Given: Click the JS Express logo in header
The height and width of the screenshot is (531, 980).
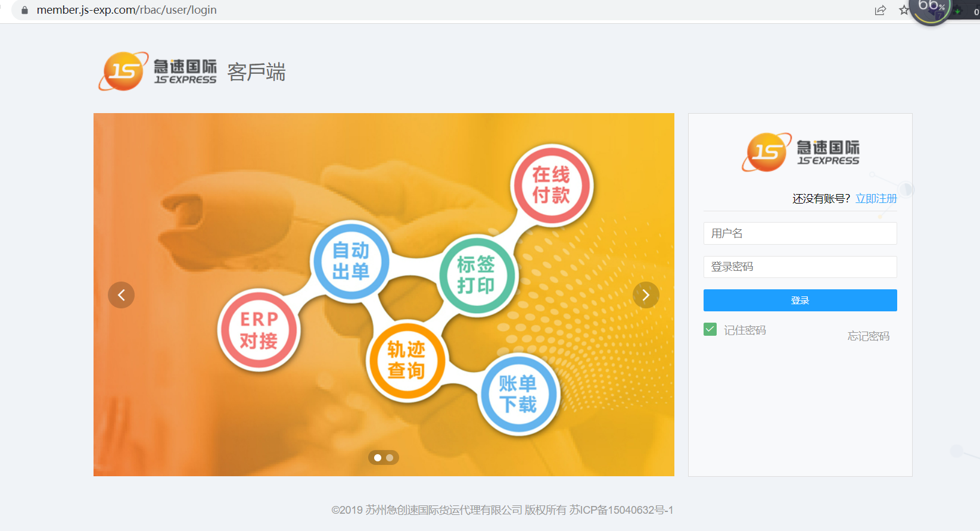Looking at the screenshot, I should (158, 71).
